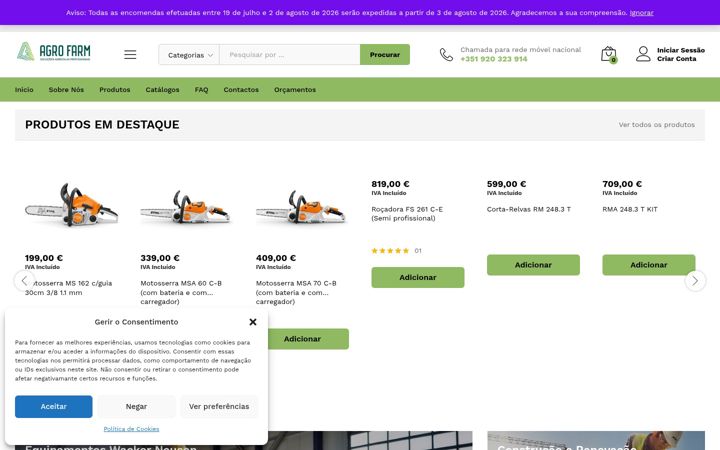720x450 pixels.
Task: Go to next featured products slide
Action: click(695, 281)
